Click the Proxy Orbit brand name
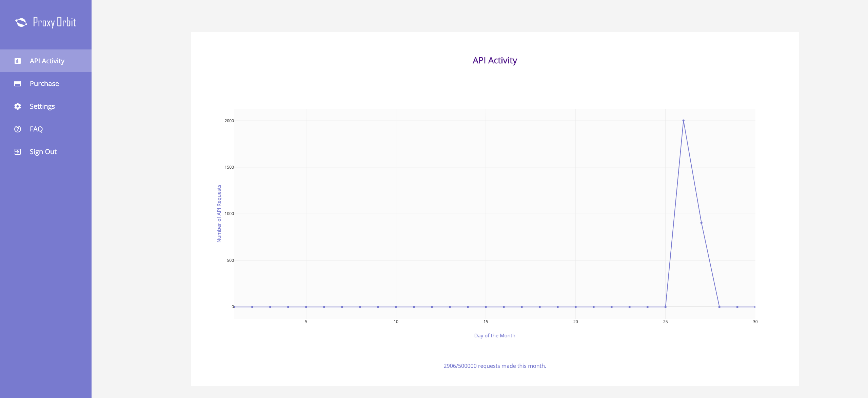 pyautogui.click(x=55, y=22)
